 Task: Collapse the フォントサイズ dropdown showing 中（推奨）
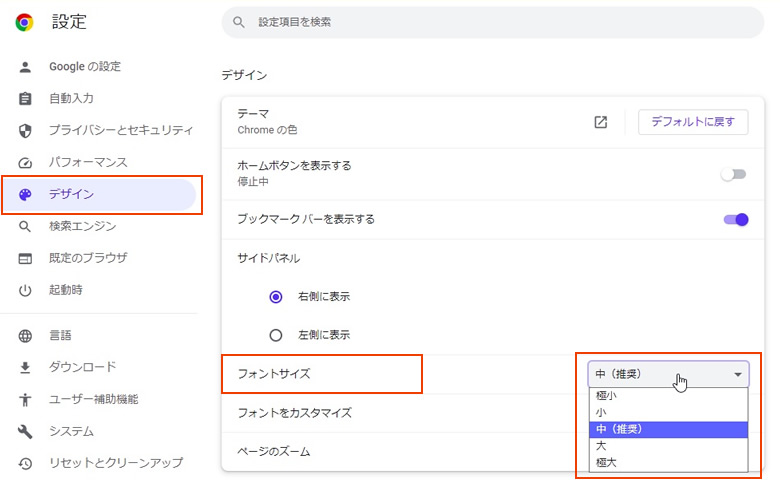668,374
